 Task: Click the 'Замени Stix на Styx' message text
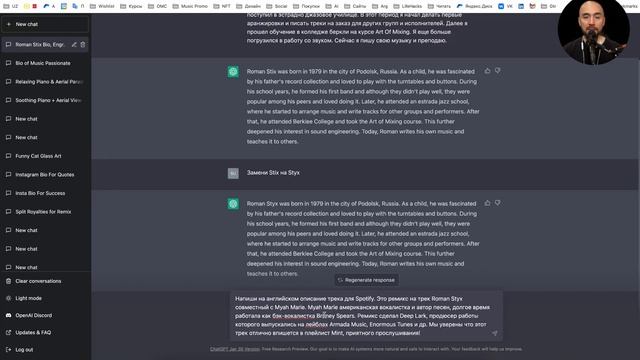(x=273, y=173)
